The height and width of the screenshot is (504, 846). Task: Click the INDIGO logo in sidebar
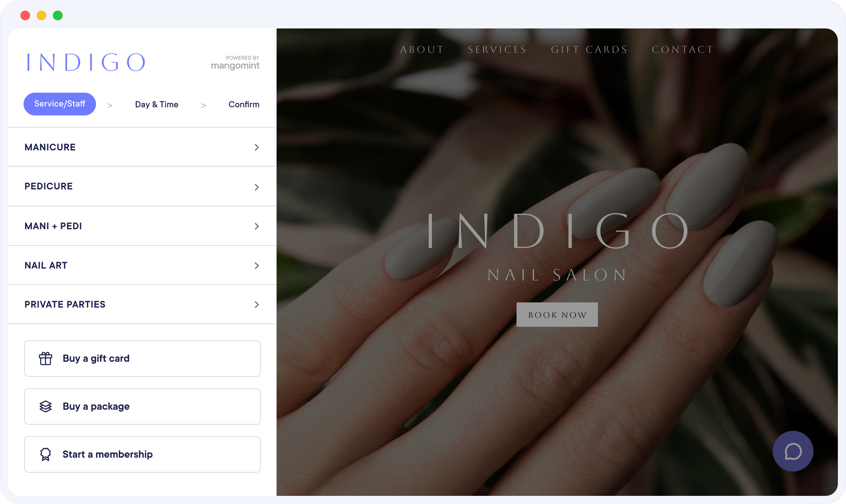[x=86, y=63]
